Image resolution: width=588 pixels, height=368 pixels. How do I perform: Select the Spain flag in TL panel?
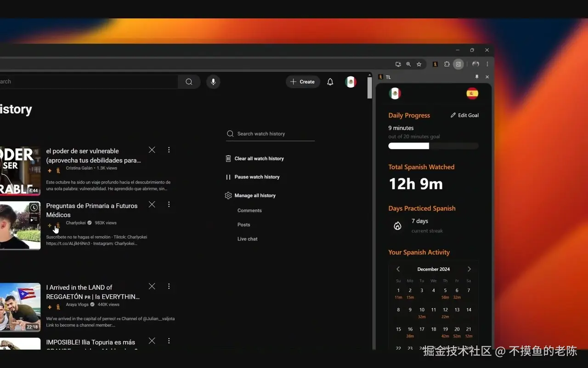coord(472,93)
